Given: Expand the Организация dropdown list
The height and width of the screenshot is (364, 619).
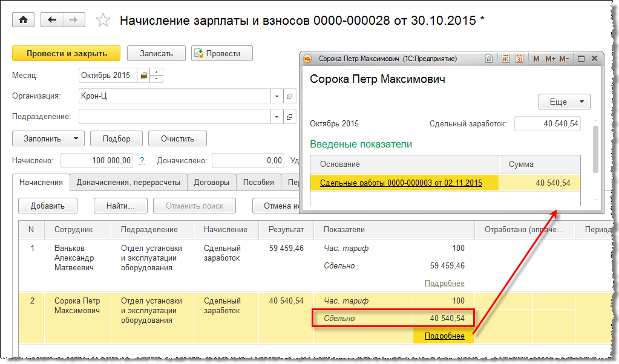Looking at the screenshot, I should point(277,96).
